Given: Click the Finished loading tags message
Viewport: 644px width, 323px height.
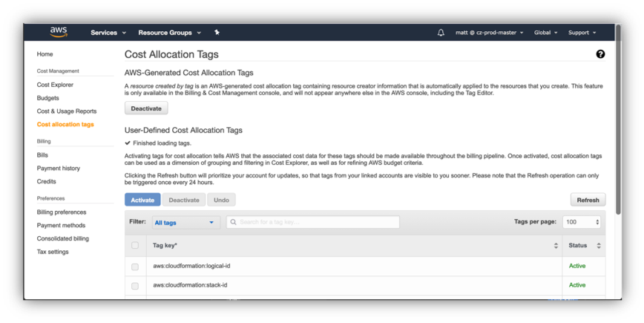Looking at the screenshot, I should coord(158,143).
